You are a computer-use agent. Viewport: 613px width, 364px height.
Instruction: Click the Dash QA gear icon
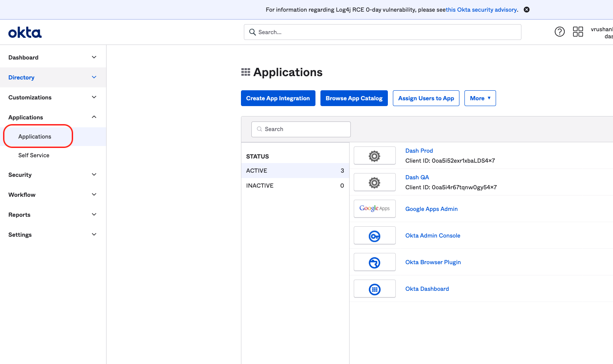374,183
